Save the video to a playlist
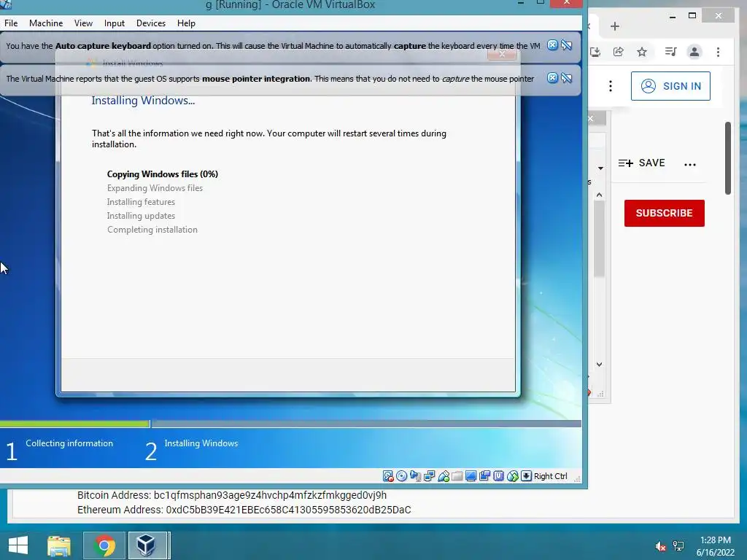Screen dimensions: 747x560 pos(641,163)
